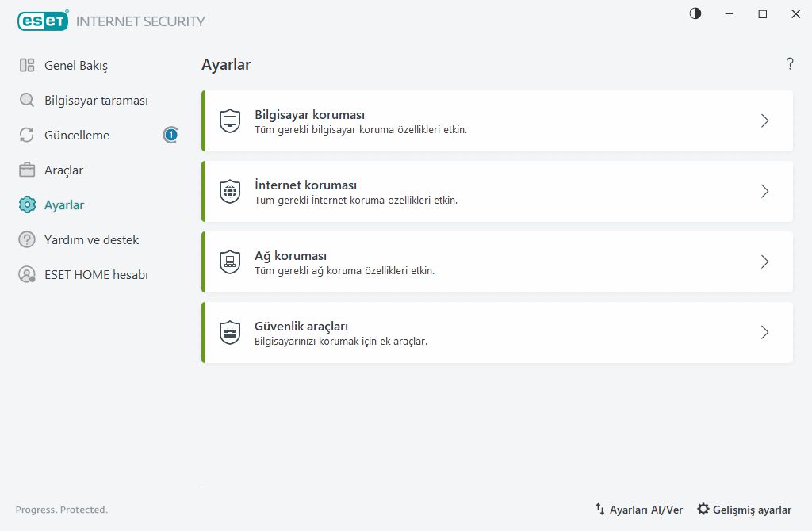Open the Güncelleme section from sidebar
Viewport: 812px width, 531px height.
click(76, 135)
